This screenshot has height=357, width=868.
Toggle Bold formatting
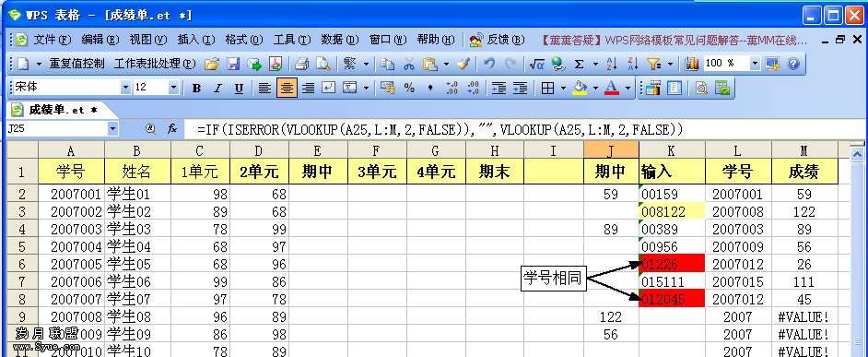[x=196, y=88]
